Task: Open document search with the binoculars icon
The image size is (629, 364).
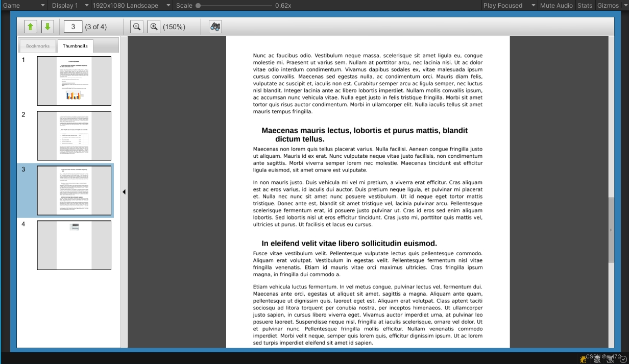Action: click(x=214, y=26)
